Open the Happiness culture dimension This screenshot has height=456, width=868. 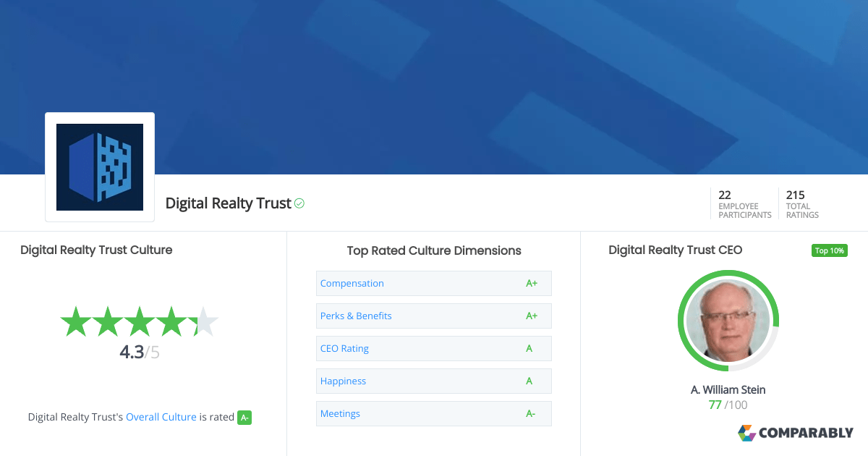(434, 381)
